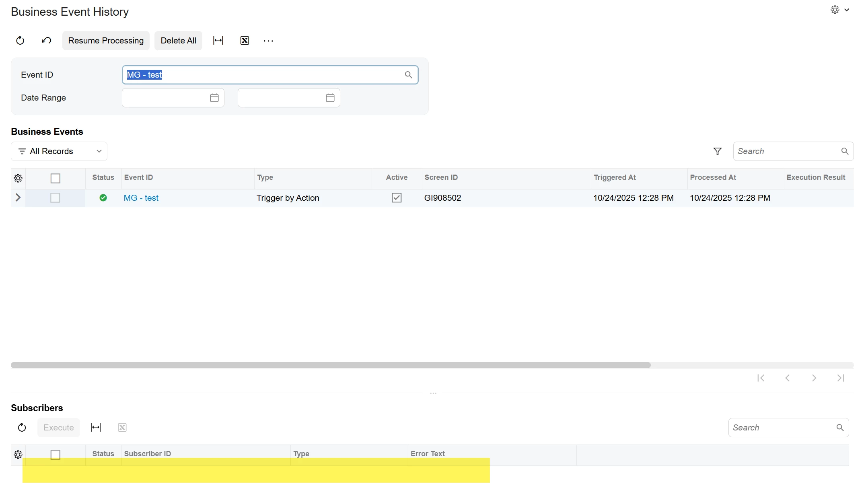Image resolution: width=868 pixels, height=492 pixels.
Task: Refresh the Subscribers grid
Action: tap(22, 428)
